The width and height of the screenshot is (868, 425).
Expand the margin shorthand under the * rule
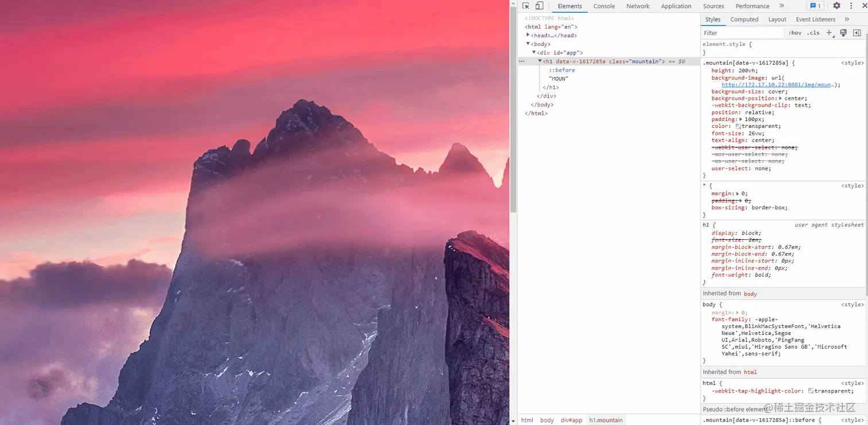pos(738,194)
